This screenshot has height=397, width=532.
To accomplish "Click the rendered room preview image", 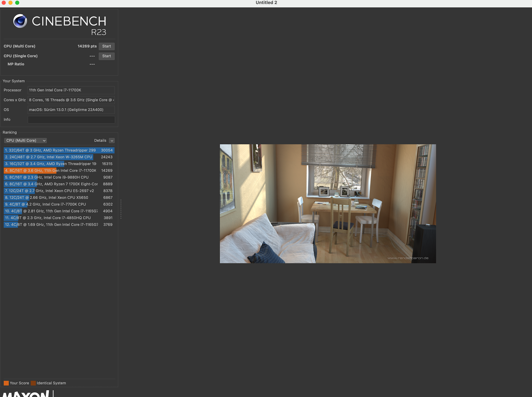I will (328, 203).
